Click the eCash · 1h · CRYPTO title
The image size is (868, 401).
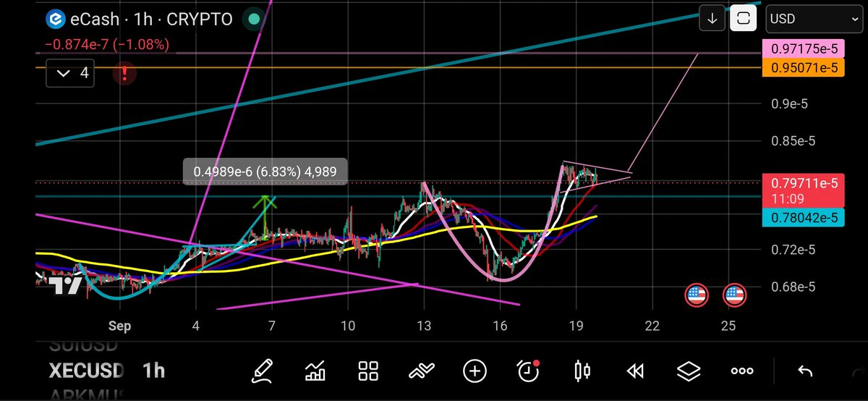[150, 20]
